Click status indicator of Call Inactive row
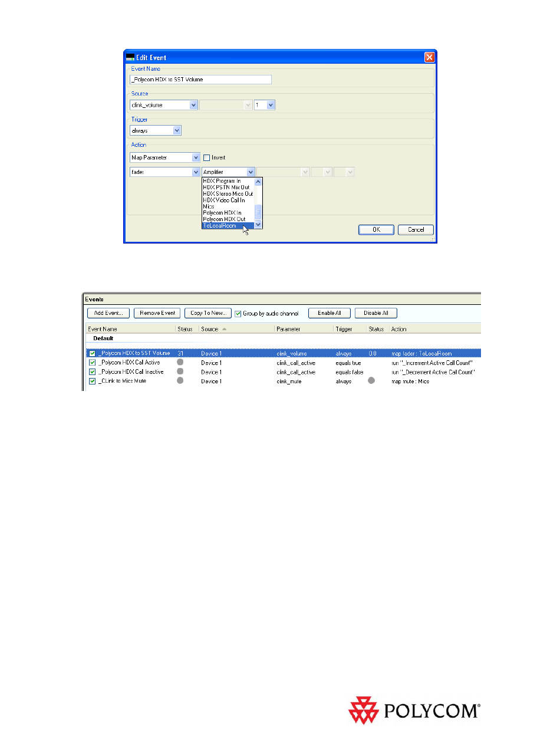 tap(180, 371)
